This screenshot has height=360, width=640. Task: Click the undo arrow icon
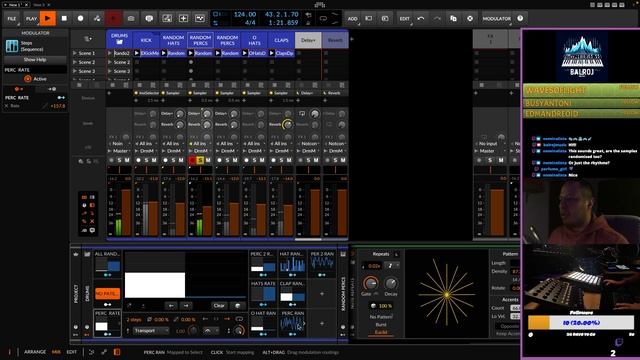point(421,18)
